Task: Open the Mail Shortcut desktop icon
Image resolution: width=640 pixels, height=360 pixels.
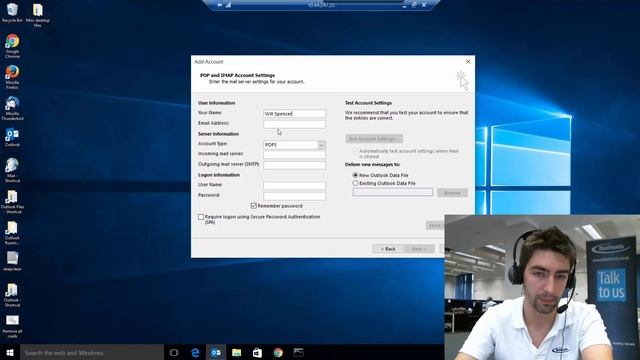Action: click(12, 170)
